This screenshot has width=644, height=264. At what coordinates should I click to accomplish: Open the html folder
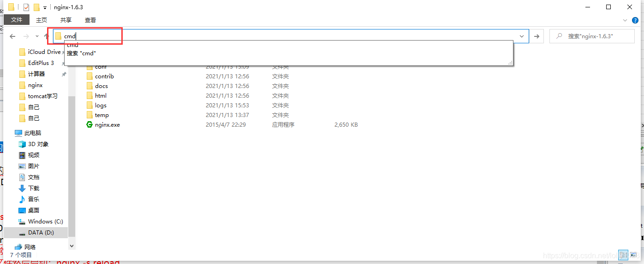pyautogui.click(x=97, y=95)
